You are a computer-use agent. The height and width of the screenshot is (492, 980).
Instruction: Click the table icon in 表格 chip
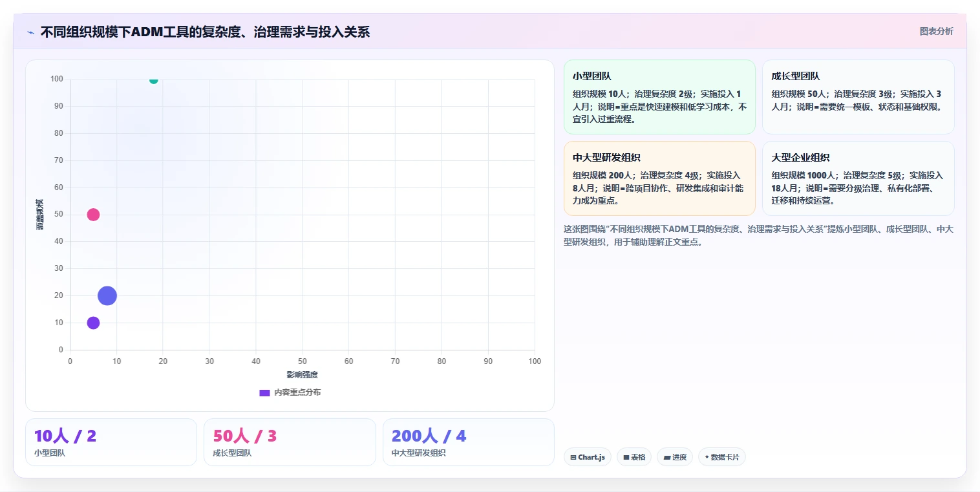click(626, 457)
